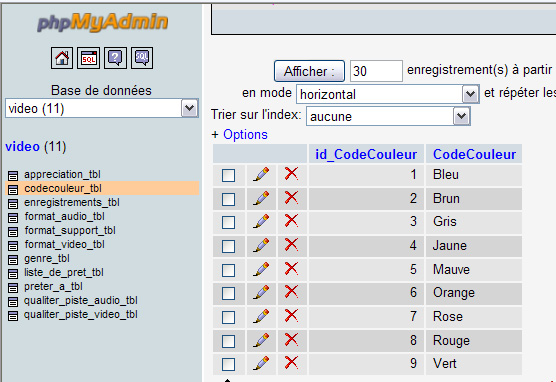
Task: Click the phpMyAdmin logo
Action: point(102,22)
